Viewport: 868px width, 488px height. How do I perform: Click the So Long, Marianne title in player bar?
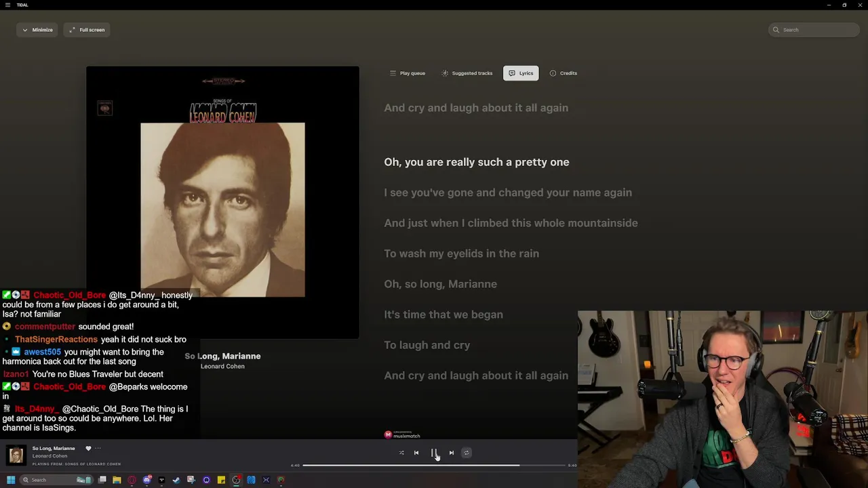click(54, 448)
